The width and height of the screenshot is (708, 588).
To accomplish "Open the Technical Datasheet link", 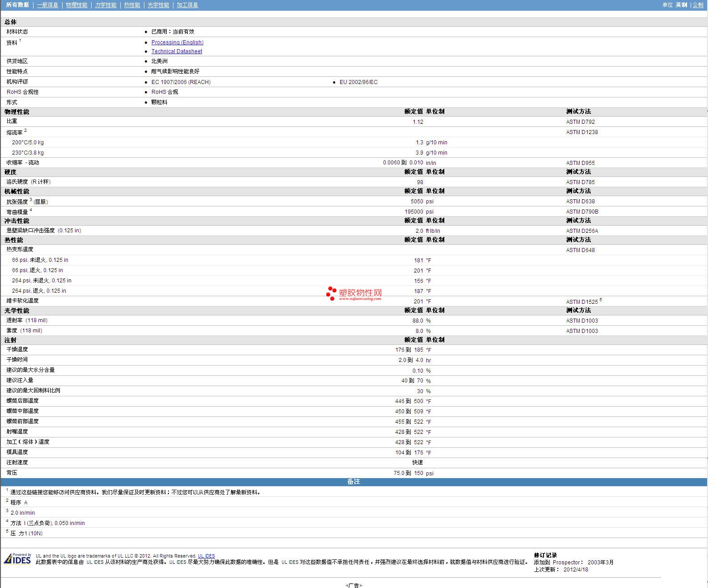I will point(177,51).
